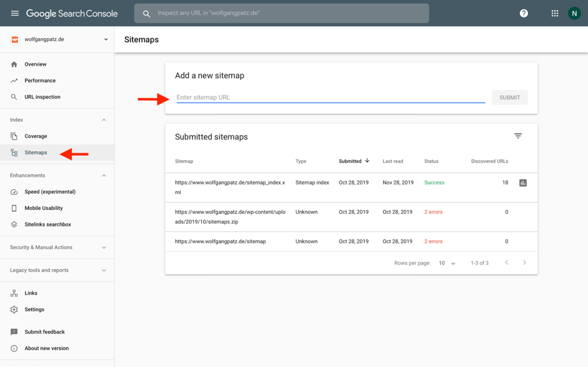Viewport: 588px width, 367px height.
Task: Click the green Success status
Action: pyautogui.click(x=434, y=183)
